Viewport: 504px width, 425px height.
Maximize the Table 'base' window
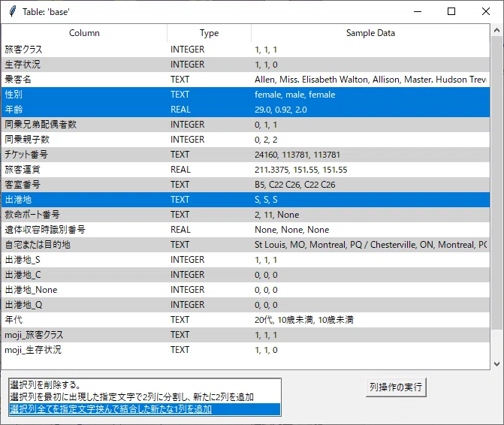pos(451,11)
